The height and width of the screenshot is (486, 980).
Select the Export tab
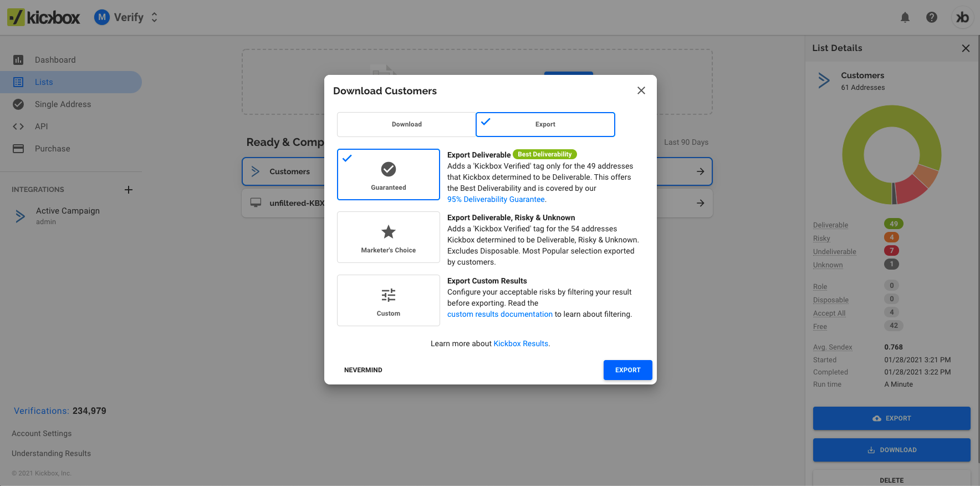coord(545,124)
